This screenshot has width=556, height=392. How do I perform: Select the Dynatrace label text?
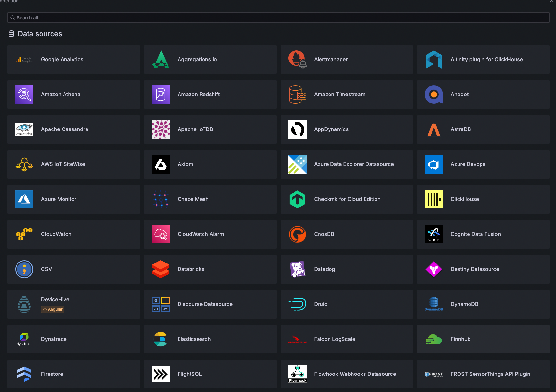54,339
